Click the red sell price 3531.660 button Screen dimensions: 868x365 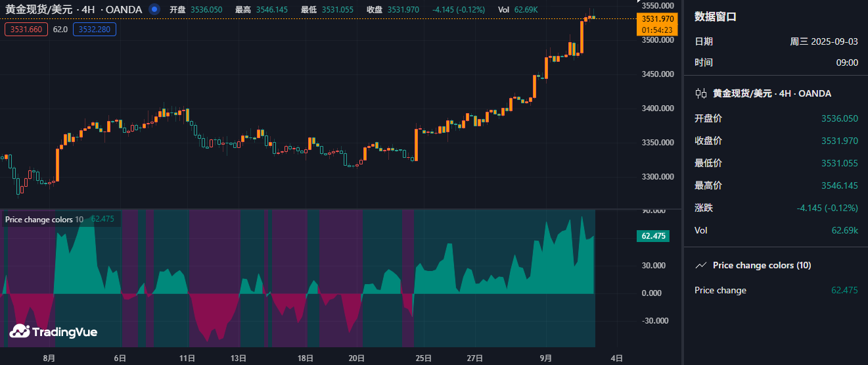26,29
